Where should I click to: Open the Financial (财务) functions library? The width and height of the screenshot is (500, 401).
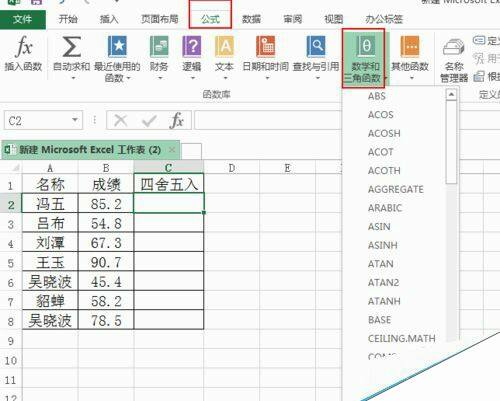[159, 58]
